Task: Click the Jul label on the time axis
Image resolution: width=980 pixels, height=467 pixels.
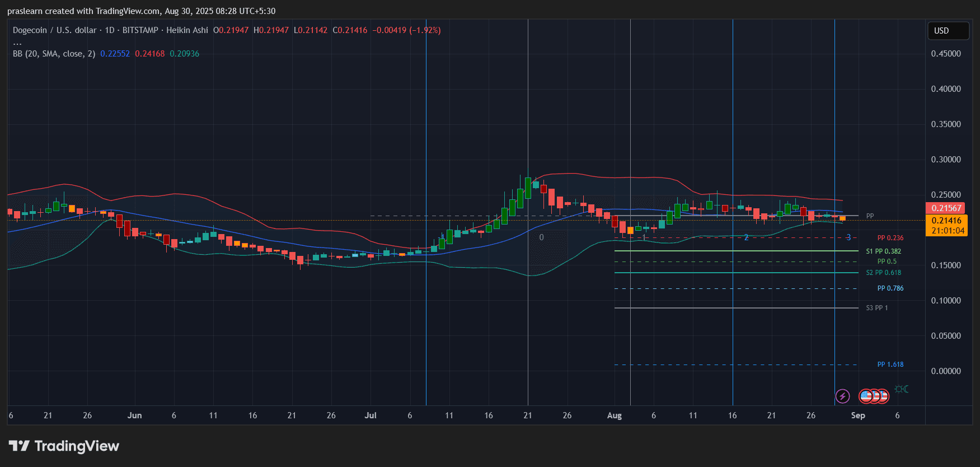Action: click(370, 415)
